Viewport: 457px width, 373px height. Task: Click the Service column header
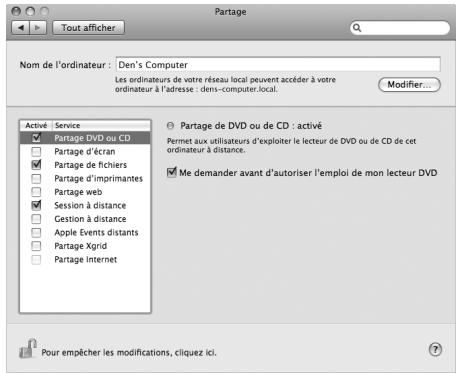click(102, 126)
